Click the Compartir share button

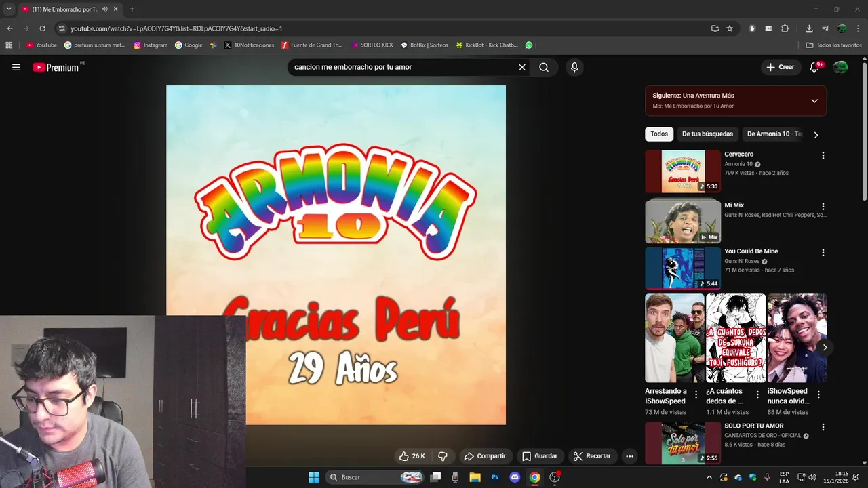(x=486, y=456)
